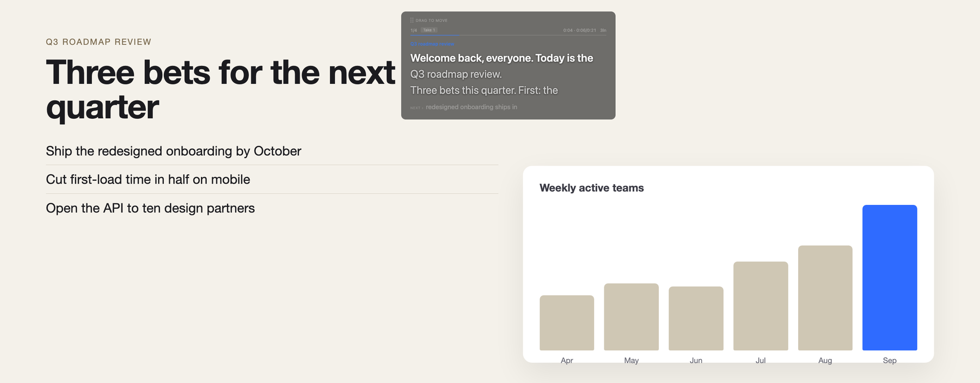Select the blue Sep bar
The image size is (980, 383).
click(890, 277)
